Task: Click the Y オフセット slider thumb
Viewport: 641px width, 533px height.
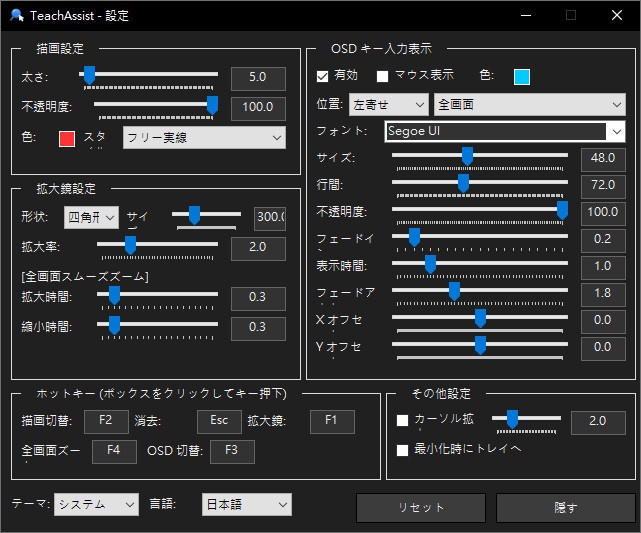Action: 480,345
